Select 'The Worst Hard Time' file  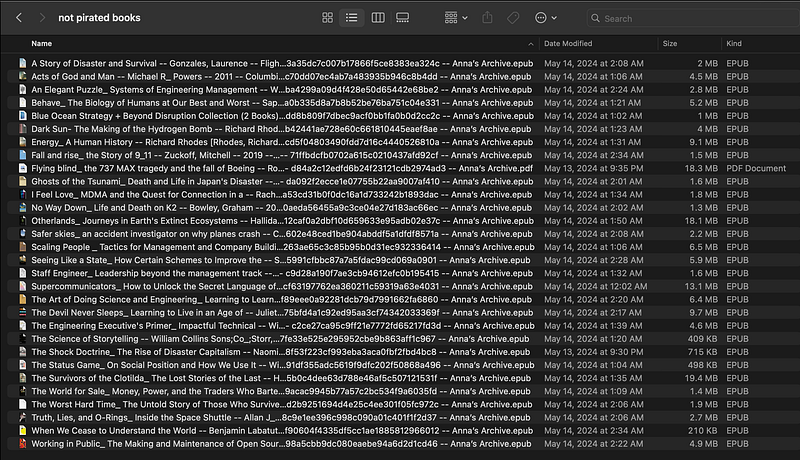click(x=282, y=404)
